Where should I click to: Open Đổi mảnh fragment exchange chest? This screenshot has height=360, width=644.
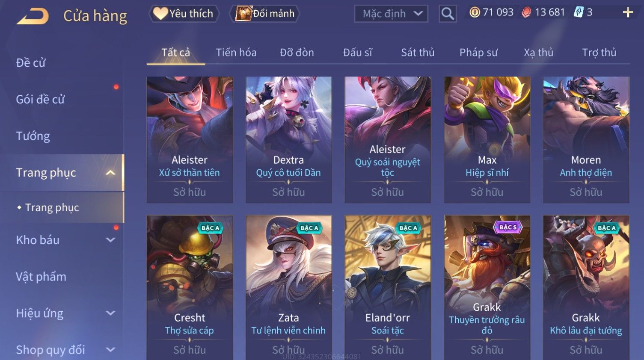pyautogui.click(x=264, y=14)
